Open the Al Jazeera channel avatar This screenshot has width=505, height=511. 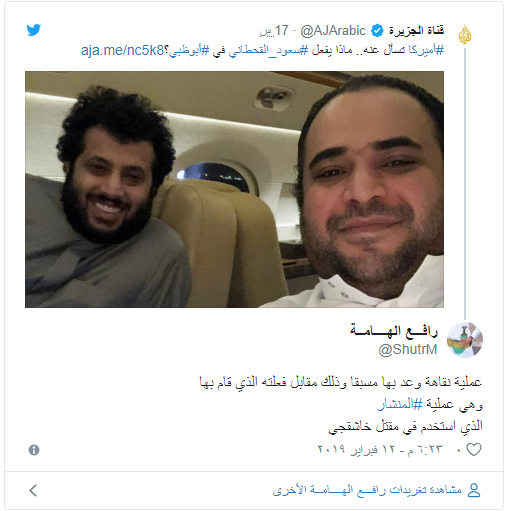pos(465,35)
